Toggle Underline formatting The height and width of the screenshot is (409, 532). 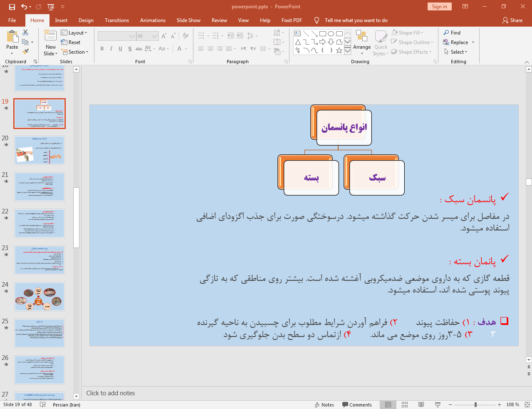point(120,49)
